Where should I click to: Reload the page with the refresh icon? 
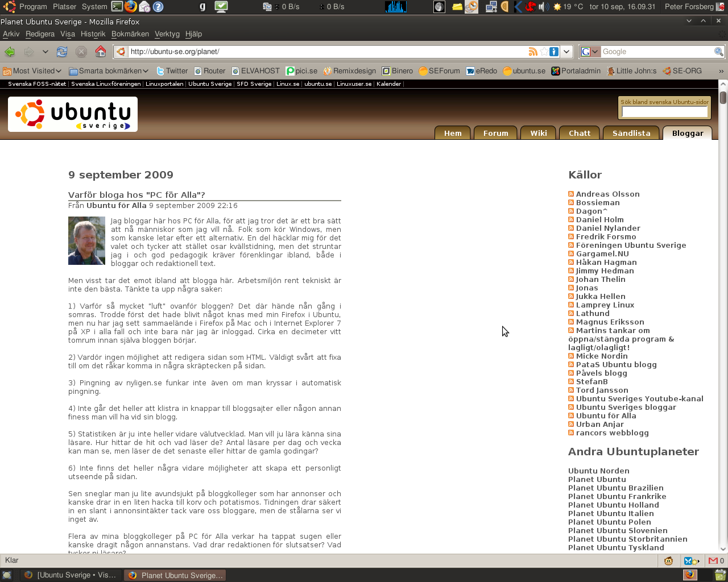click(x=62, y=52)
